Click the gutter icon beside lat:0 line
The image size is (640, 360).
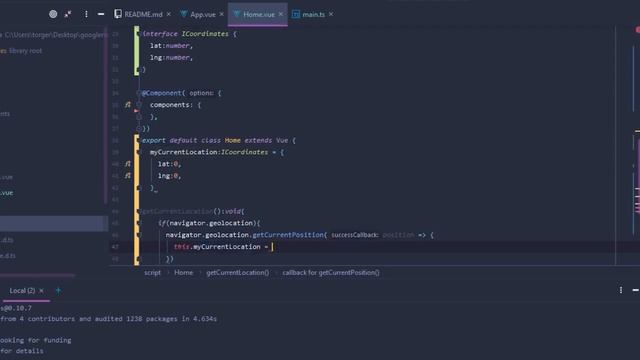pos(128,164)
